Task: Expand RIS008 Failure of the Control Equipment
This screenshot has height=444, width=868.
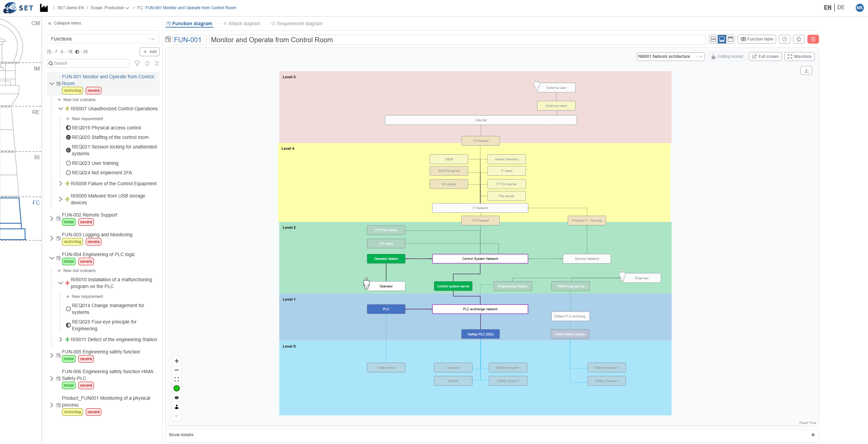Action: pos(61,184)
